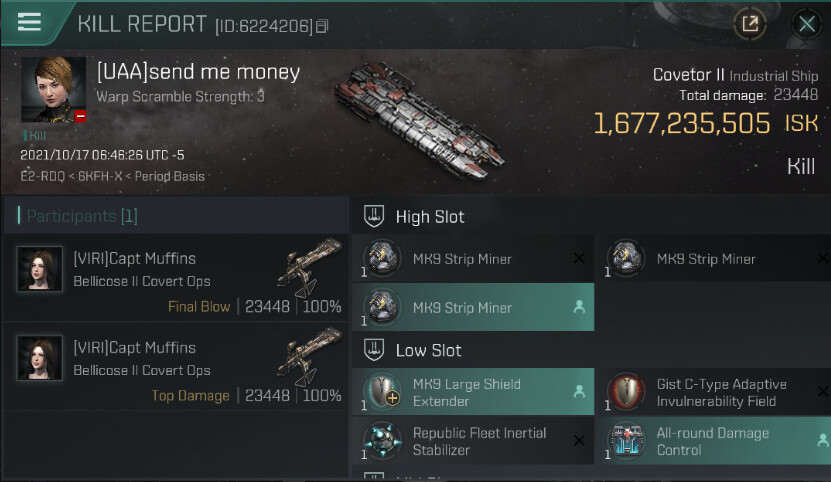Close the Kill Report window
Image resolution: width=831 pixels, height=482 pixels.
point(805,23)
